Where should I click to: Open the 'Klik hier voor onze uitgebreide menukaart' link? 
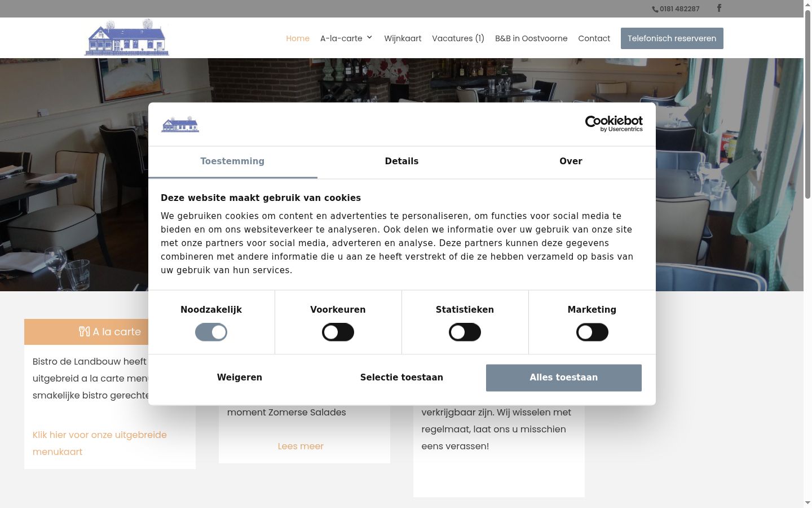pos(100,443)
